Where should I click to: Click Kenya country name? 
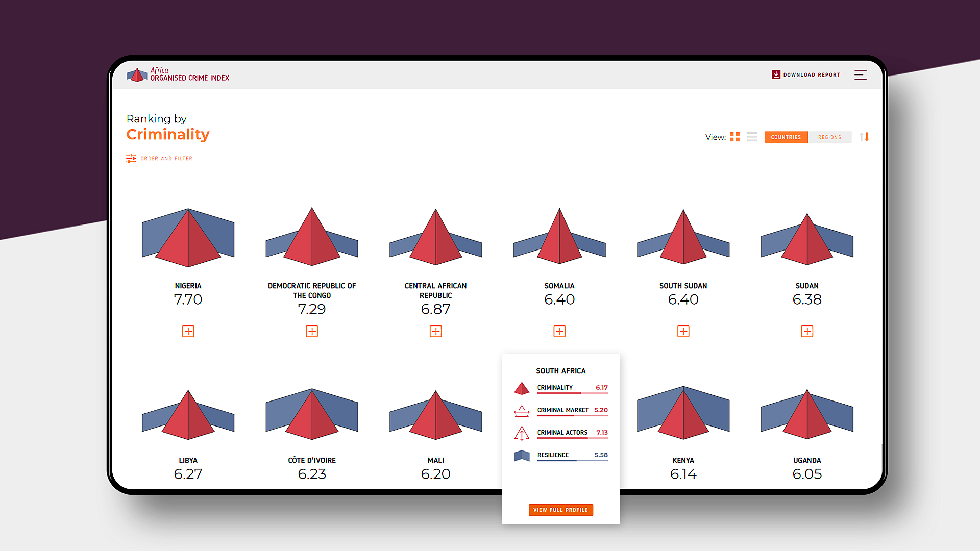[x=683, y=460]
